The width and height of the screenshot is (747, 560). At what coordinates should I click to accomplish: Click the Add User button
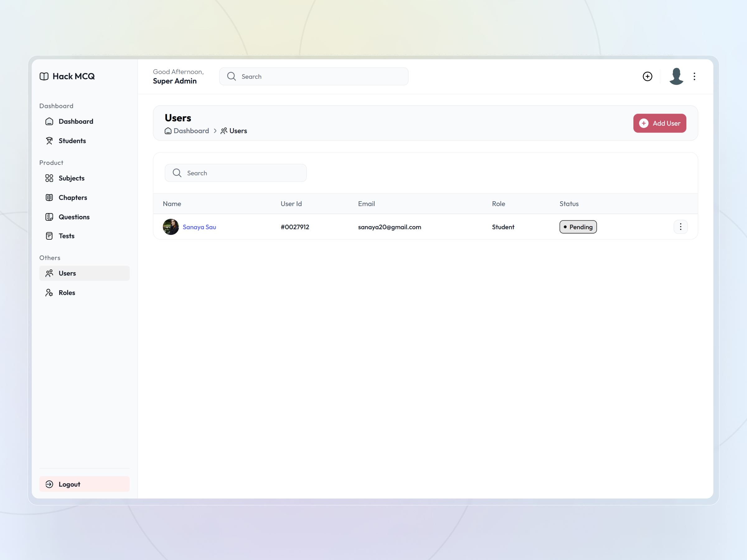pyautogui.click(x=659, y=123)
